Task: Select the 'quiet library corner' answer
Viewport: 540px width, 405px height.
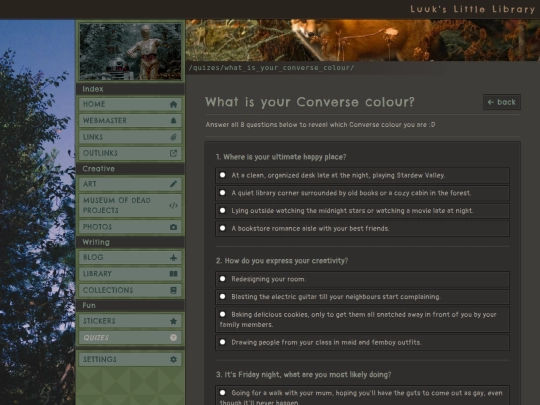Action: tap(362, 193)
